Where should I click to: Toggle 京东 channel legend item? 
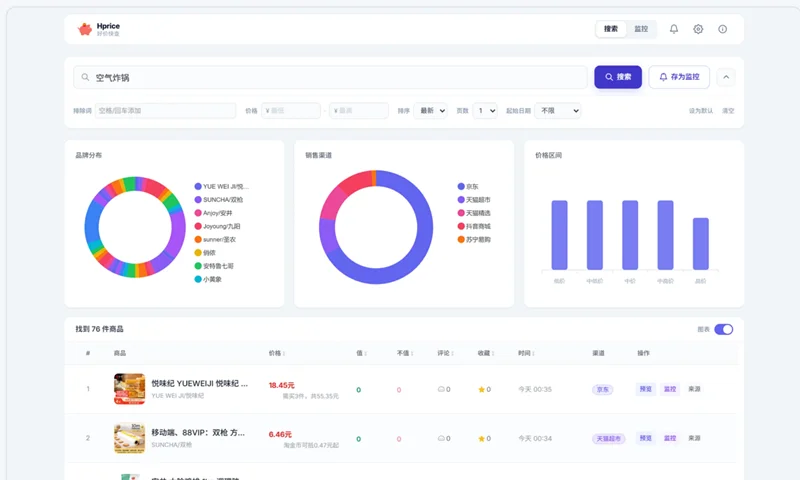coord(468,186)
